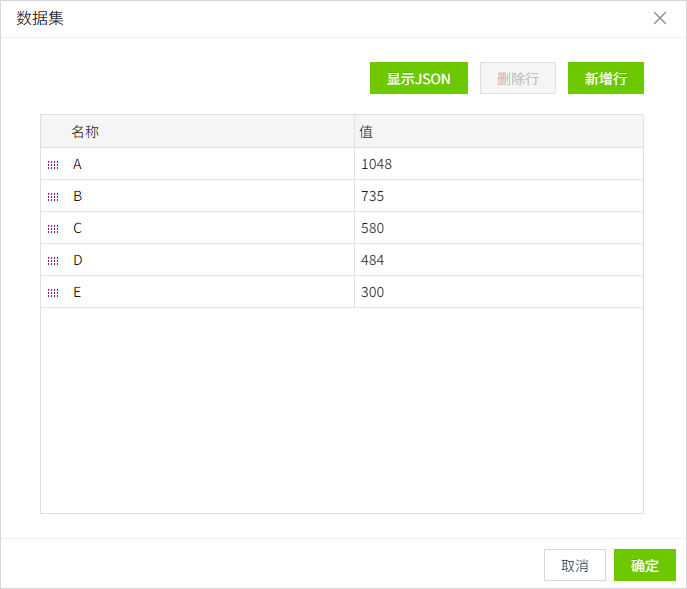Select the value cell showing 735
Image resolution: width=687 pixels, height=589 pixels.
coord(498,196)
